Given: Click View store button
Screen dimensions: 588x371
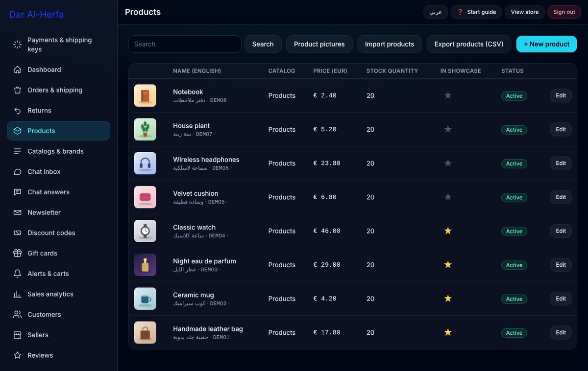Looking at the screenshot, I should click(525, 12).
